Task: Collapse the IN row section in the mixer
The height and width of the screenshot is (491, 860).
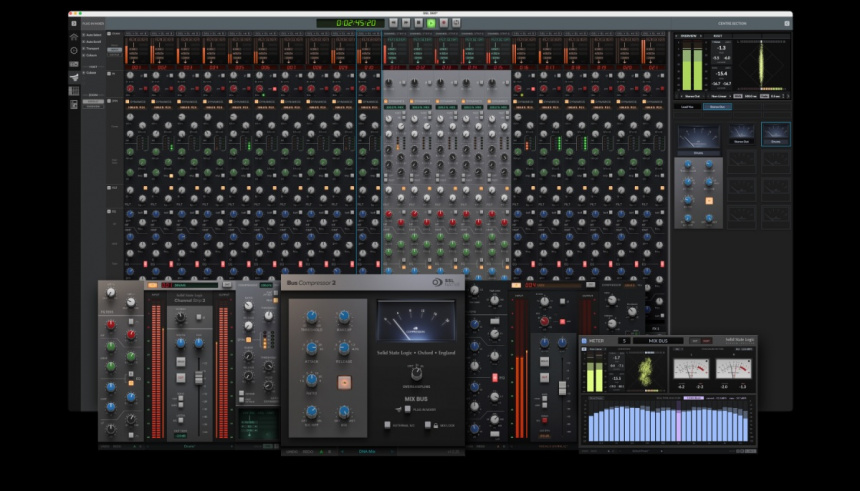Action: click(109, 74)
